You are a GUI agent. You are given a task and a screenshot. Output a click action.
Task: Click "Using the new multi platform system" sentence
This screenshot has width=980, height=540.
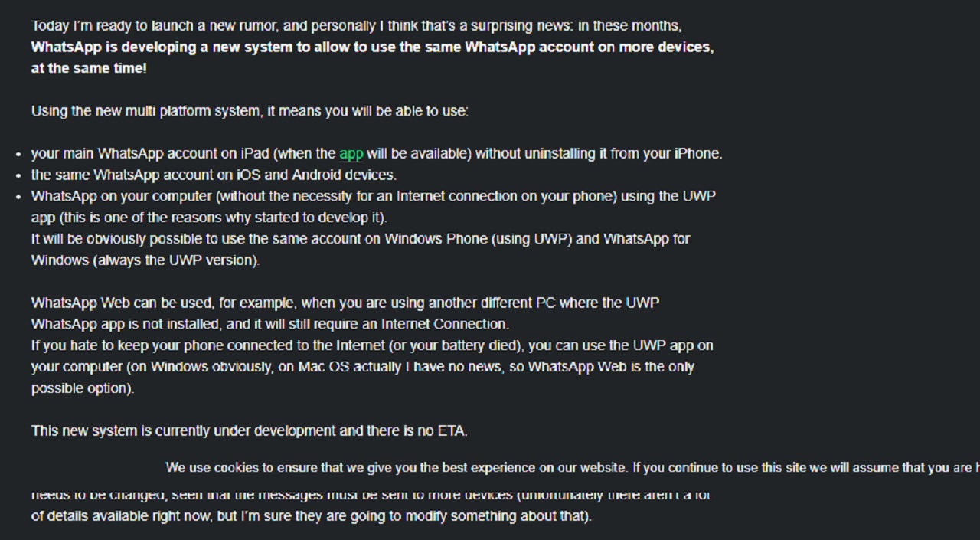249,111
